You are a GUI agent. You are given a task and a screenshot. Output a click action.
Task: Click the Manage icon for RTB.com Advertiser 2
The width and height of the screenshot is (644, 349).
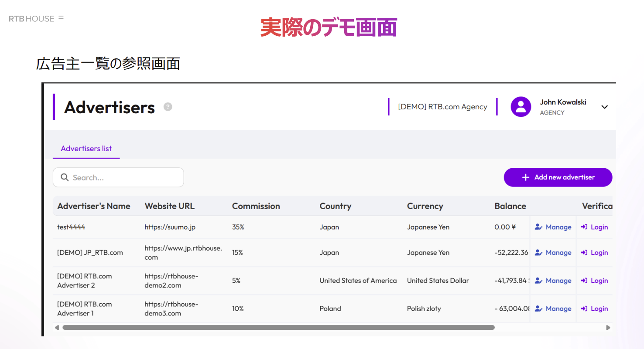tap(538, 281)
